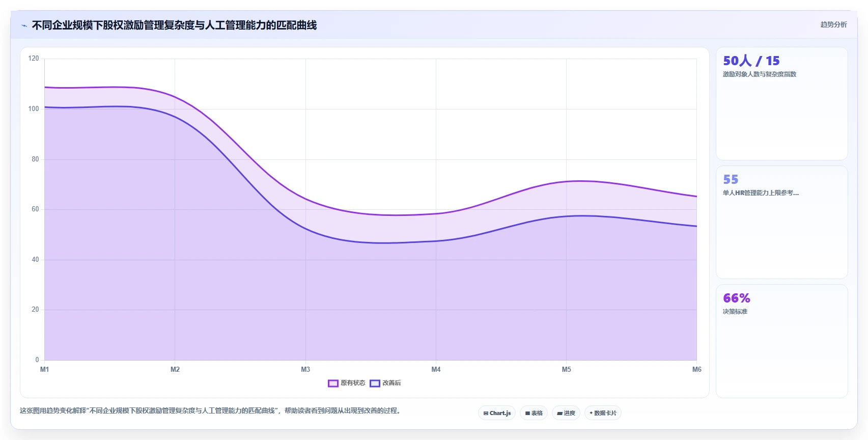Screen dimensions: 868x440
Task: Click the Chart.js tag
Action: pos(497,413)
